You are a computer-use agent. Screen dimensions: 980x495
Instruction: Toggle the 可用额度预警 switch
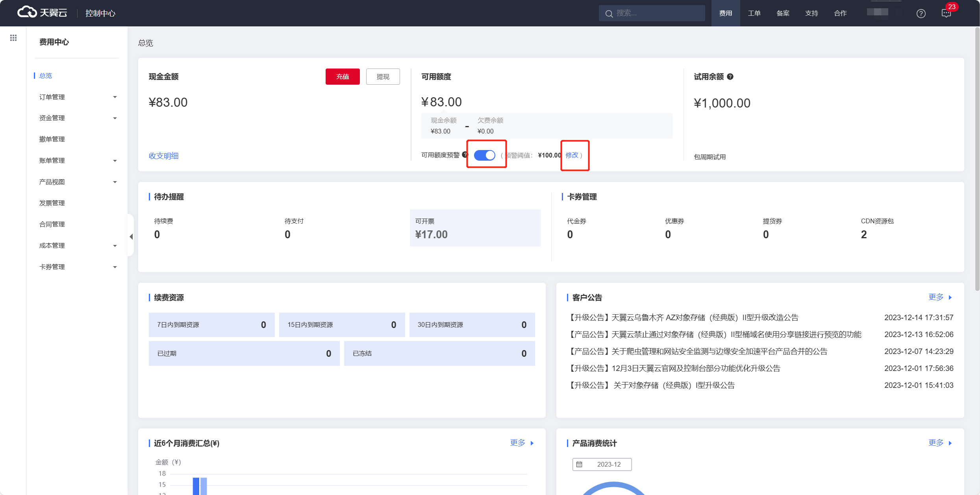pos(484,155)
